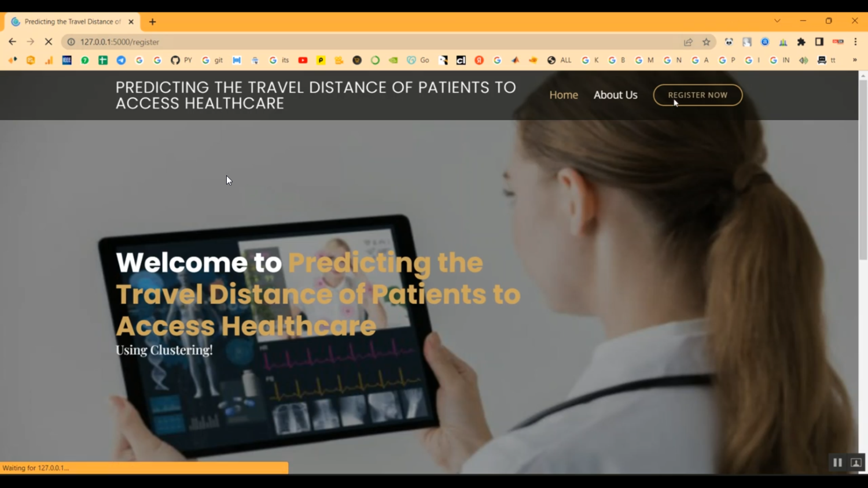The width and height of the screenshot is (868, 488).
Task: Click the 'Using Clustering!' subtitle text
Action: [164, 350]
